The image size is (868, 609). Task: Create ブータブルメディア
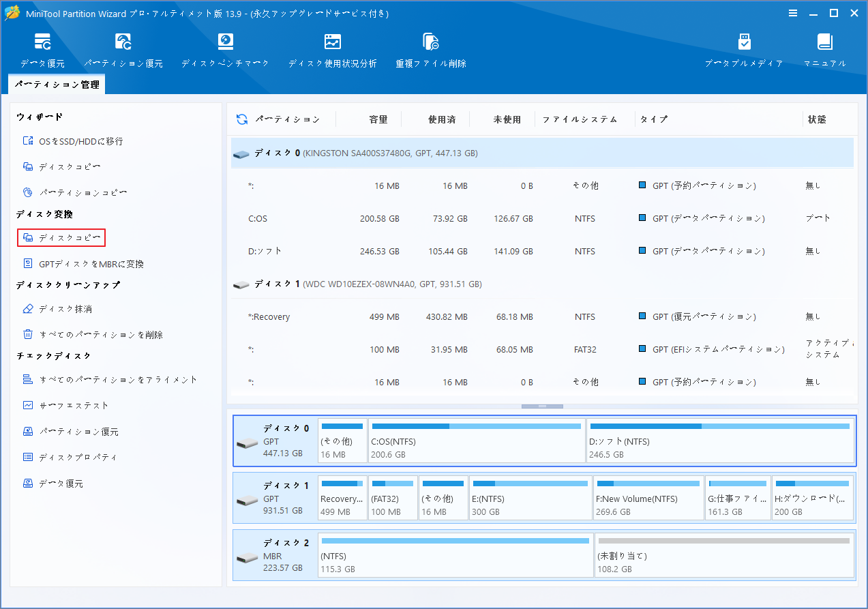(x=744, y=50)
